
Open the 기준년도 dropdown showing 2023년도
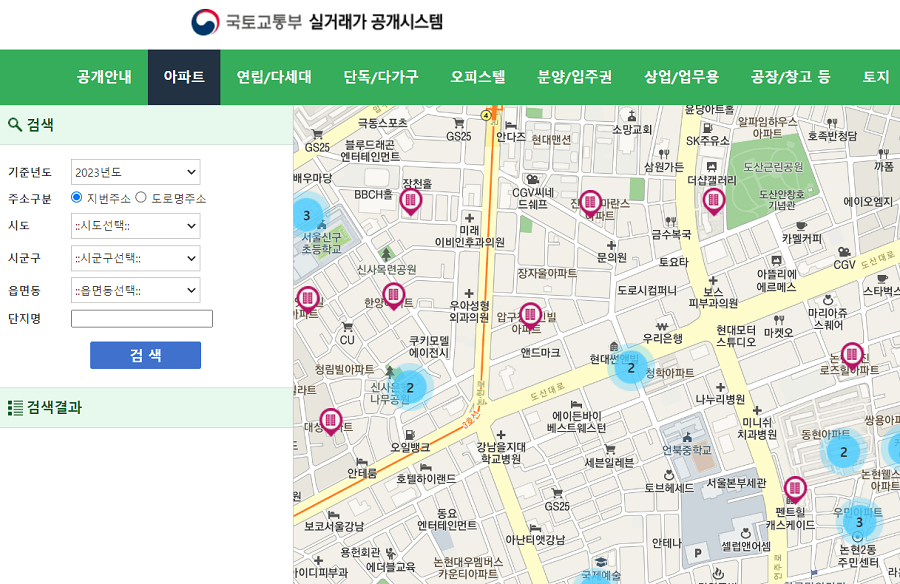[135, 171]
